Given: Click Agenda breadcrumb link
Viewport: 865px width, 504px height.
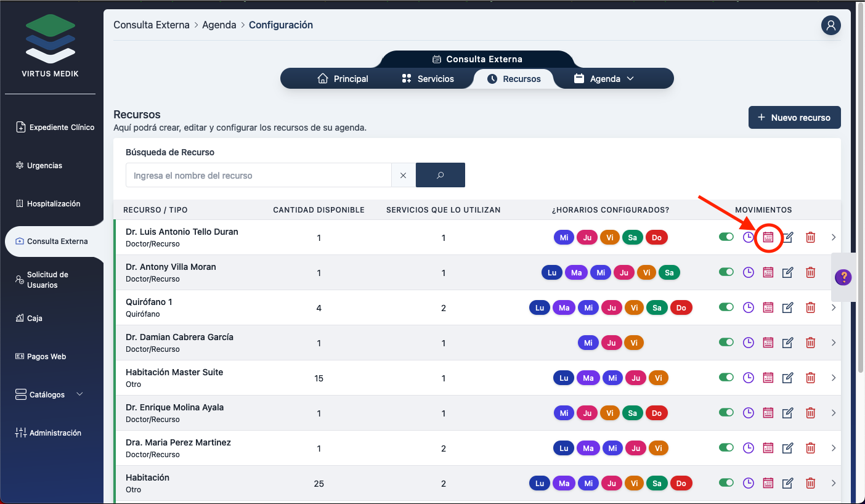Looking at the screenshot, I should 219,25.
